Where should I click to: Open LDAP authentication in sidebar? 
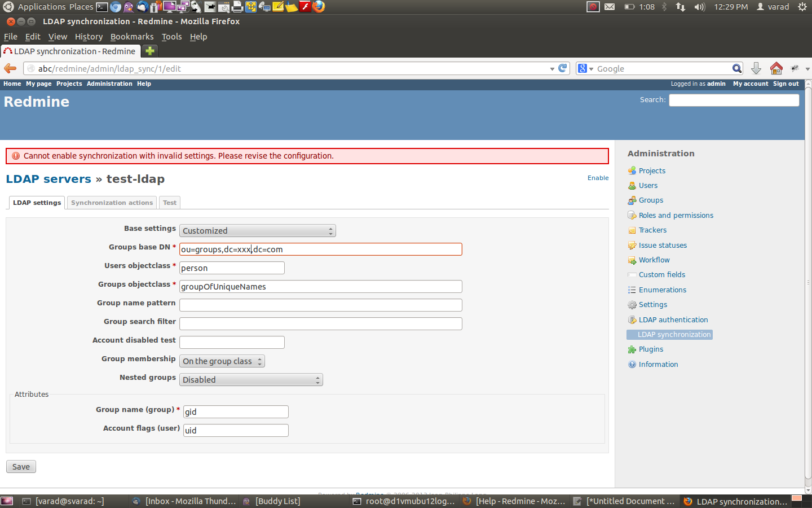[x=673, y=319]
